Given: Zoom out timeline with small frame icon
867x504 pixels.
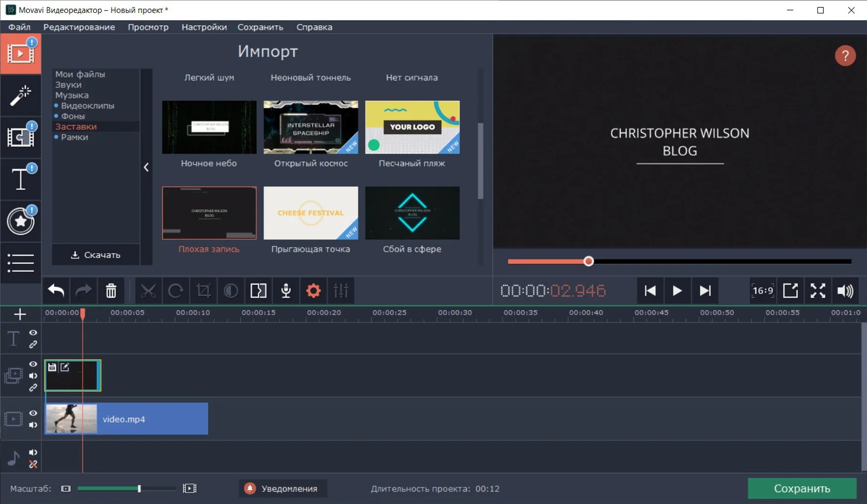Looking at the screenshot, I should coord(66,489).
